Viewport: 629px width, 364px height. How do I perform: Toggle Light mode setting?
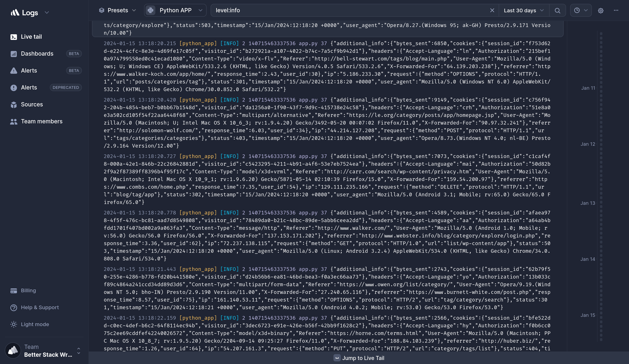pos(35,324)
